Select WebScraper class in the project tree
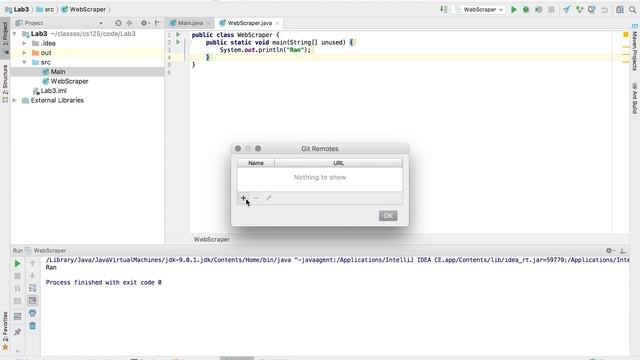 coord(69,81)
